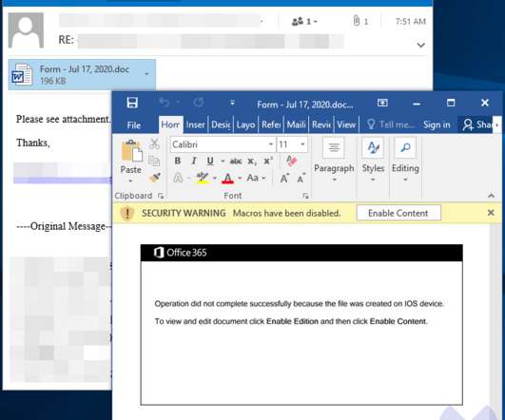
Task: Switch to the References ribbon tab
Action: (271, 124)
